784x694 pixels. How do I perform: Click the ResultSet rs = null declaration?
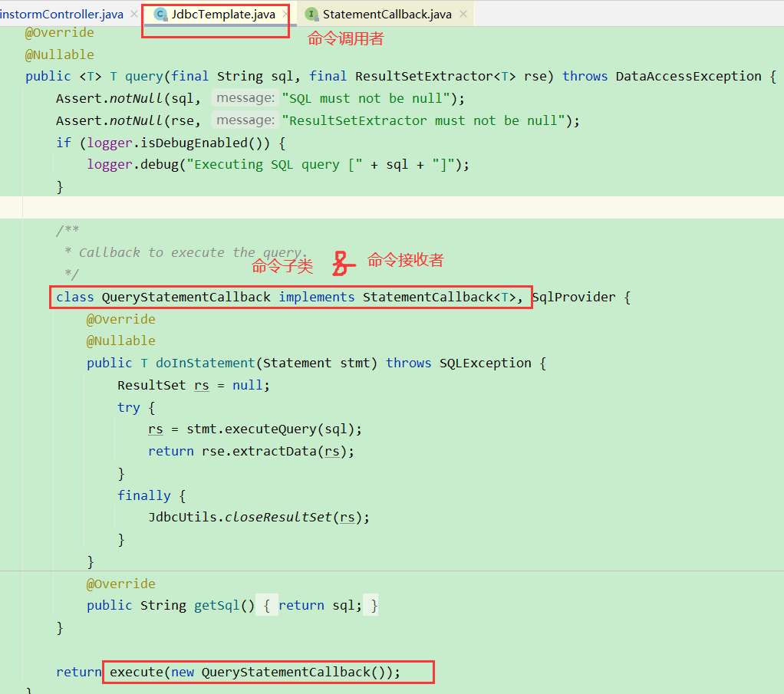pyautogui.click(x=193, y=386)
